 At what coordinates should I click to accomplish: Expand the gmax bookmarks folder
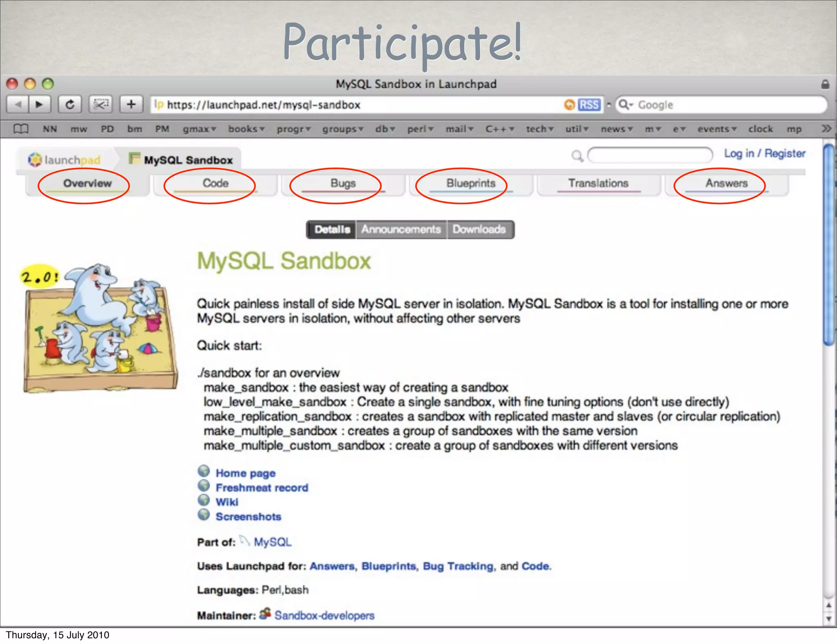199,129
